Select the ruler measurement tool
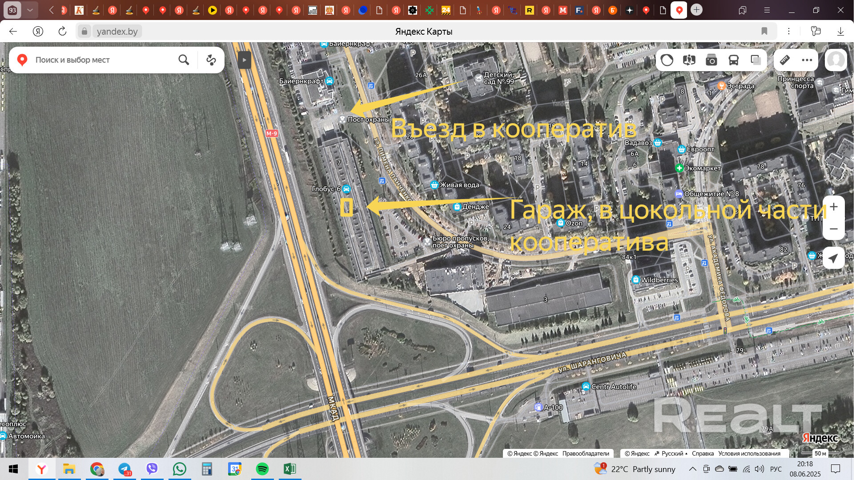 click(x=785, y=60)
